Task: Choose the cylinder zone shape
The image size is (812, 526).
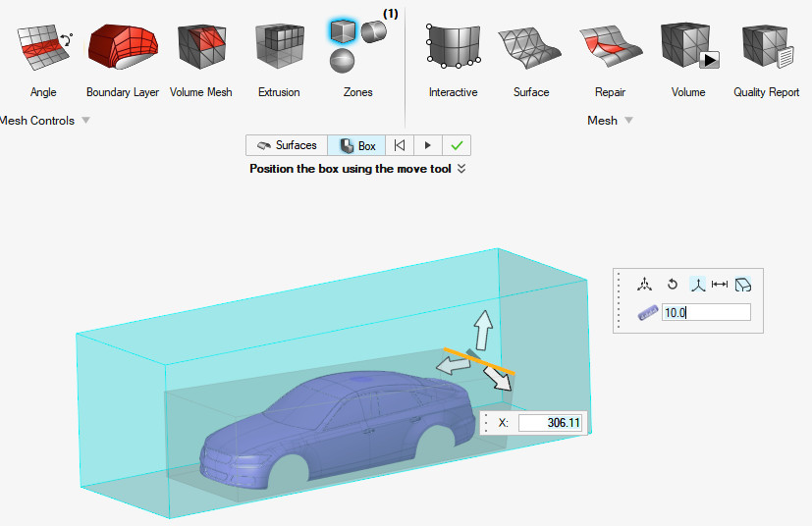Action: click(373, 32)
